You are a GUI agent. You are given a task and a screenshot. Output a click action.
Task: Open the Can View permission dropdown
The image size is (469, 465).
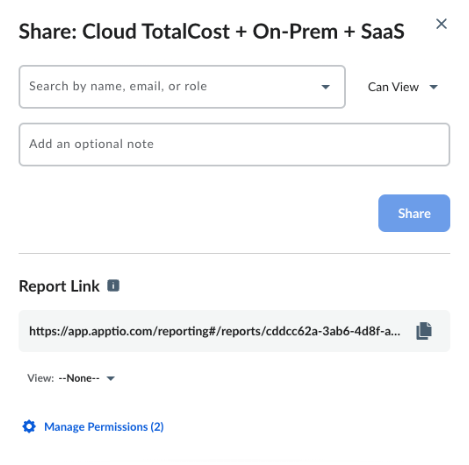pyautogui.click(x=403, y=87)
